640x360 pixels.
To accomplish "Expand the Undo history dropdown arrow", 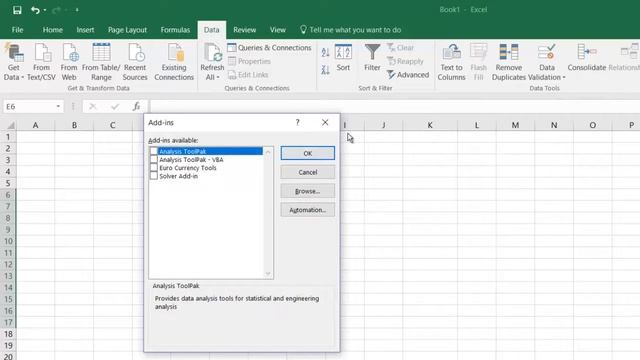I will (45, 10).
